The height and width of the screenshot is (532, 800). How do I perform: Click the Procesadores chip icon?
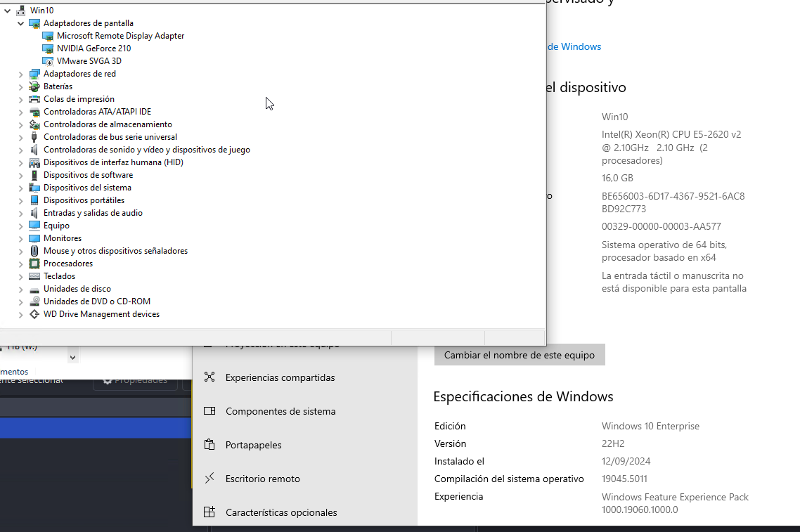(34, 264)
